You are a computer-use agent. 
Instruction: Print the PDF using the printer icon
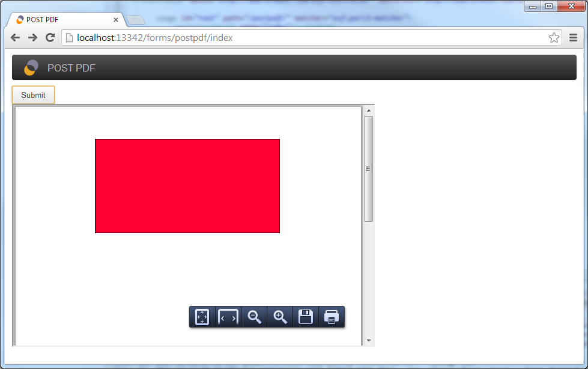331,317
